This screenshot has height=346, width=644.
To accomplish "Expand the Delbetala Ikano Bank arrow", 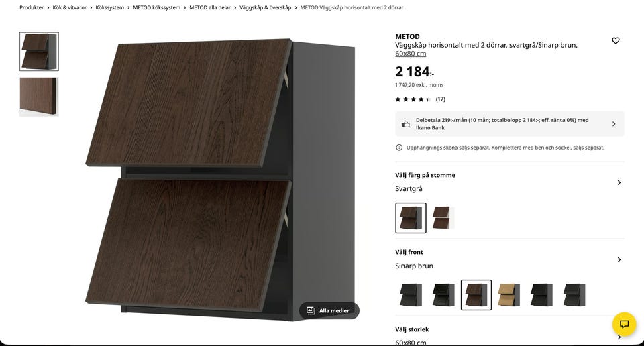I will tap(614, 124).
